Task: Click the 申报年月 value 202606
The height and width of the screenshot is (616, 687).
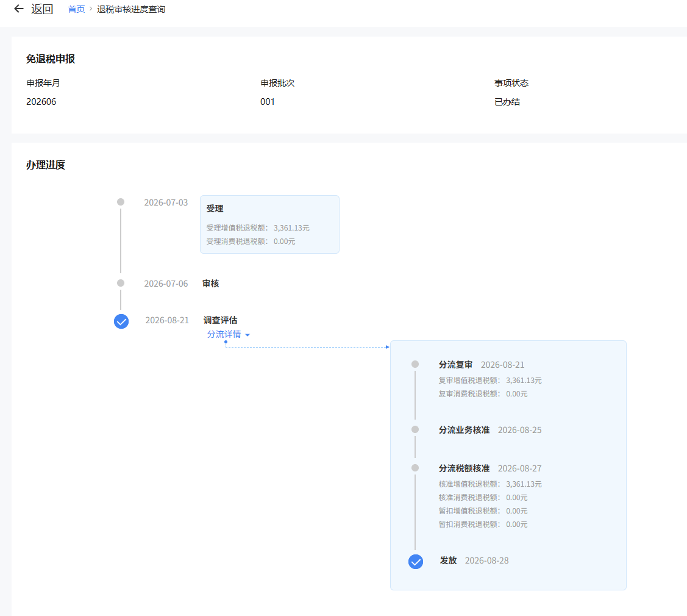Action: (41, 102)
